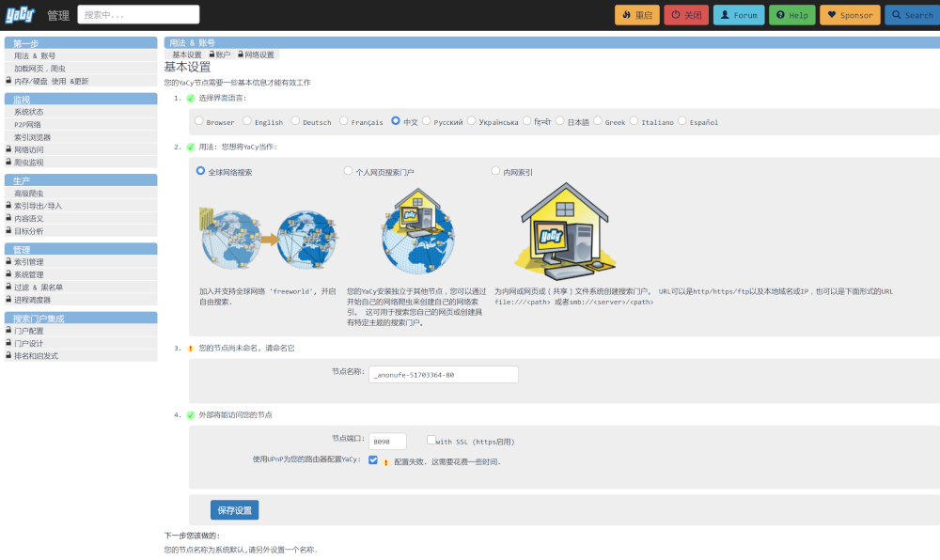
Task: Toggle the 搜索门户集成 section header
Action: [80, 319]
